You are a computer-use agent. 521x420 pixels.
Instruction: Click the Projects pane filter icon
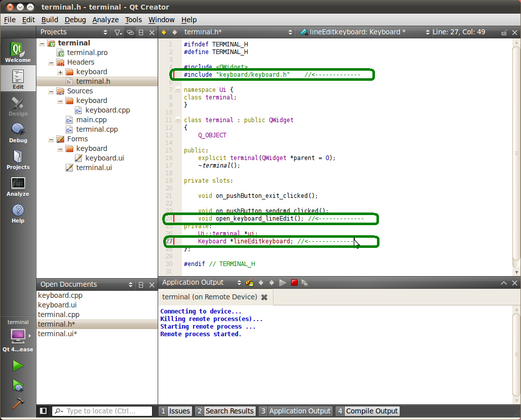coord(118,32)
